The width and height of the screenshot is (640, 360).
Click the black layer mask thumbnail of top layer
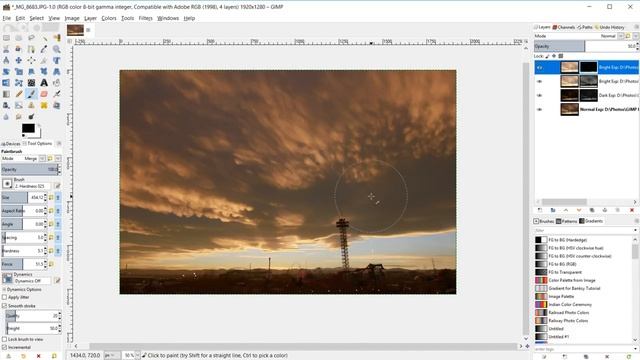[x=588, y=67]
